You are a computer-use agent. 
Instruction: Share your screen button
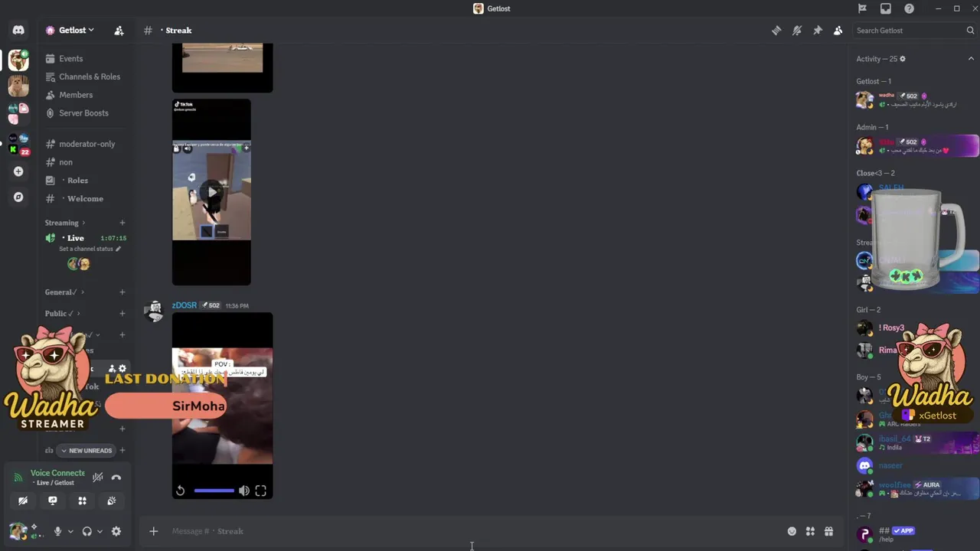53,501
